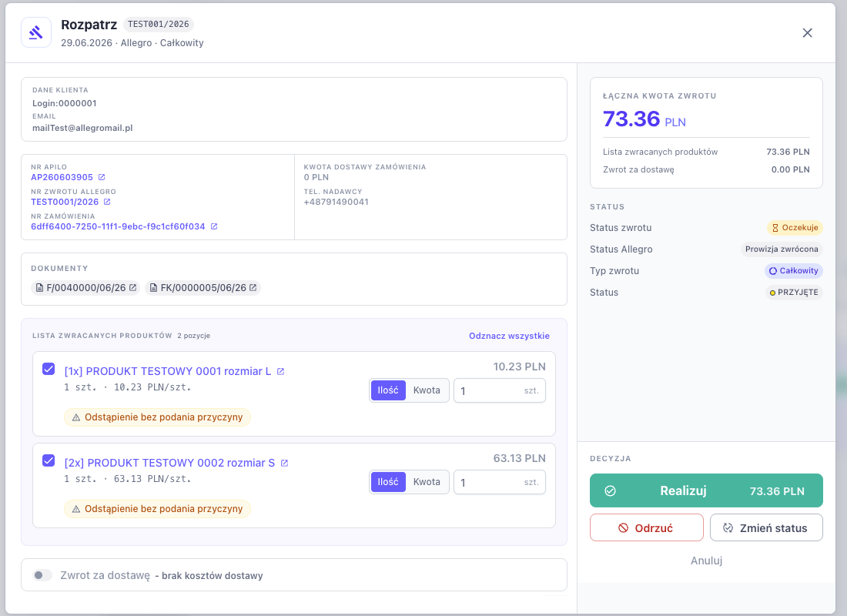Viewport: 847px width, 616px height.
Task: Enable the Zwrot za dostawę toggle
Action: pyautogui.click(x=42, y=575)
